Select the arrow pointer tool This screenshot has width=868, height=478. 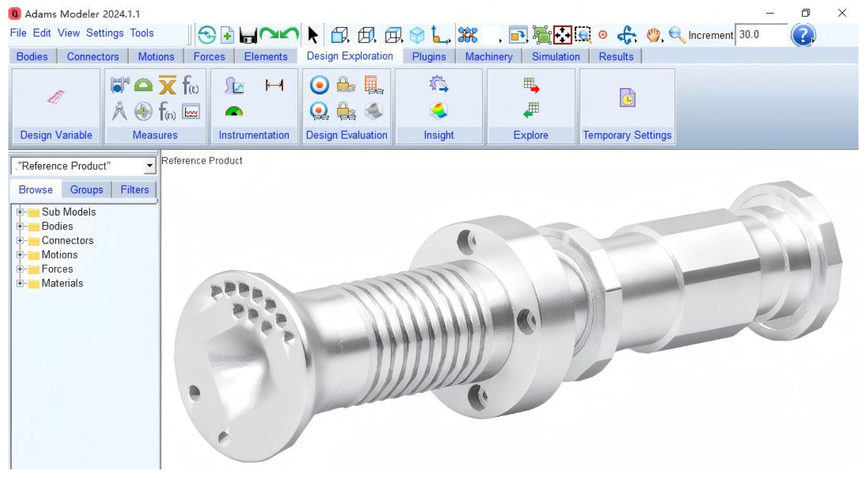[313, 35]
